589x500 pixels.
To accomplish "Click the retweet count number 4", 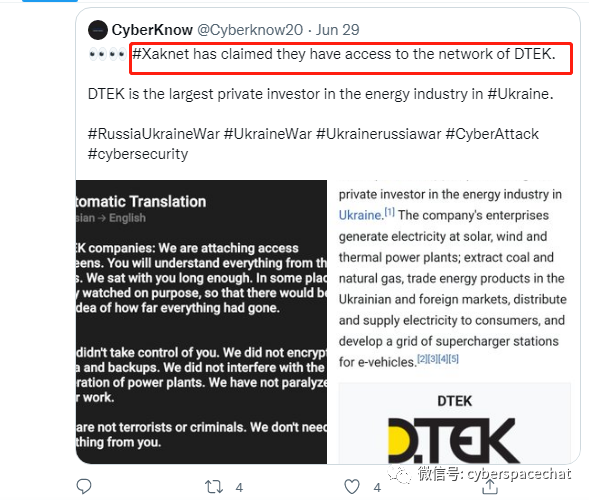I will 239,488.
